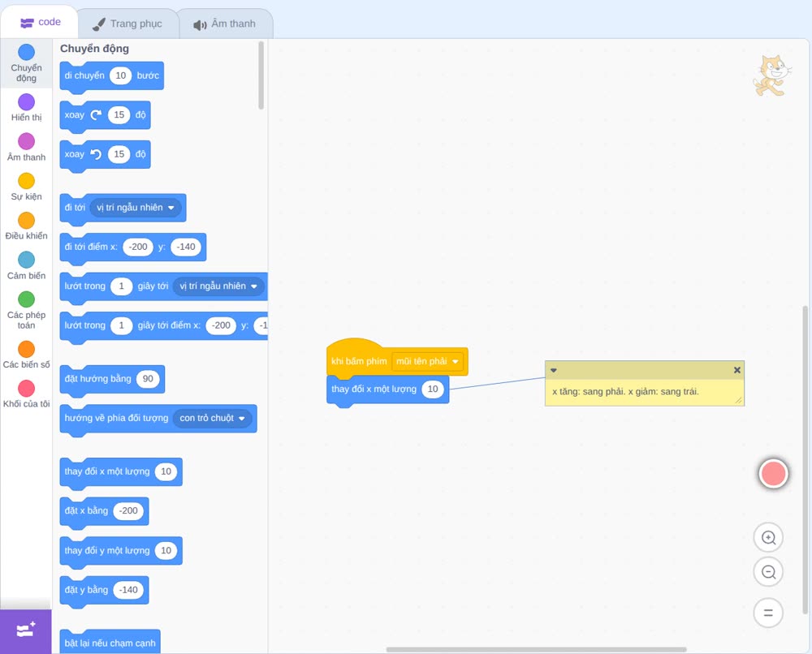Click the value field in 'đặt hướng bằng'
812x654 pixels.
(x=148, y=379)
